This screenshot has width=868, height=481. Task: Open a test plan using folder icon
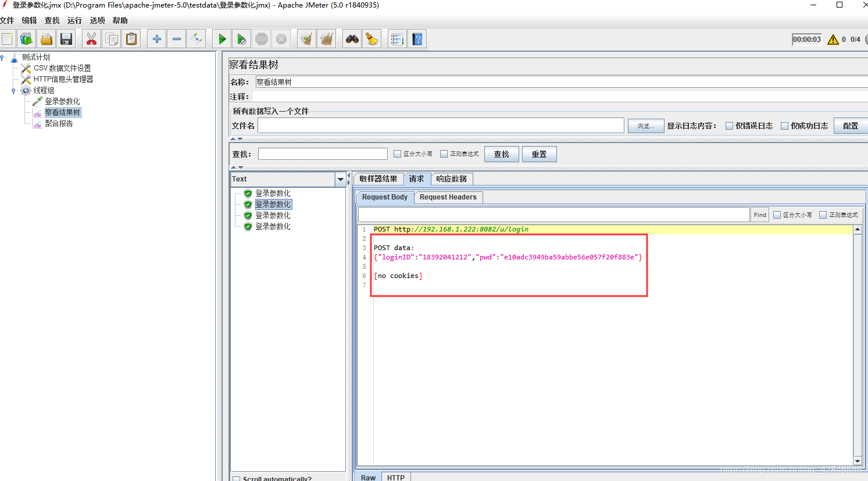[47, 39]
